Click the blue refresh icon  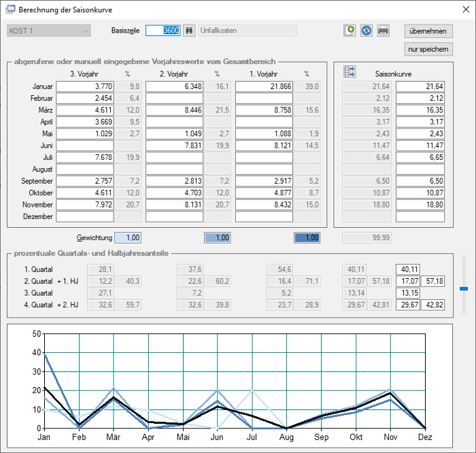[367, 31]
